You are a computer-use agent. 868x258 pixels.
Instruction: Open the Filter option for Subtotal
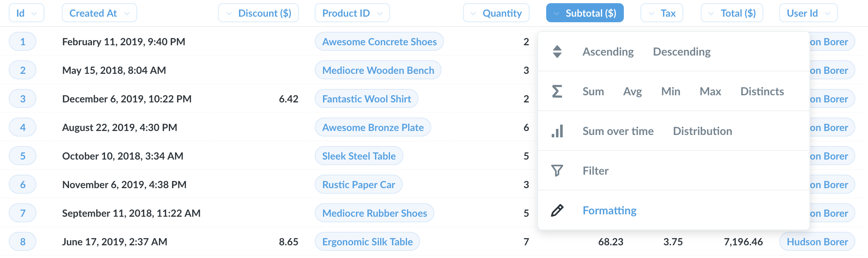(x=595, y=170)
